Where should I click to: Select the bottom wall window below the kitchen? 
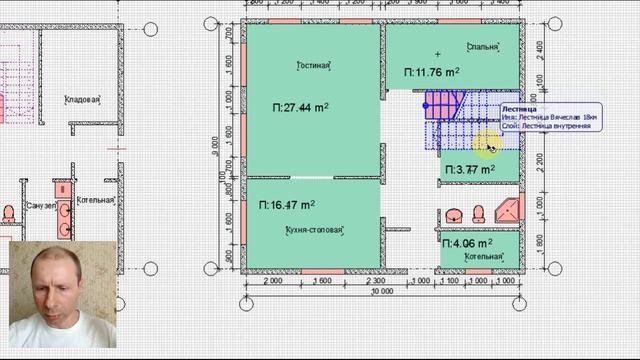[323, 271]
